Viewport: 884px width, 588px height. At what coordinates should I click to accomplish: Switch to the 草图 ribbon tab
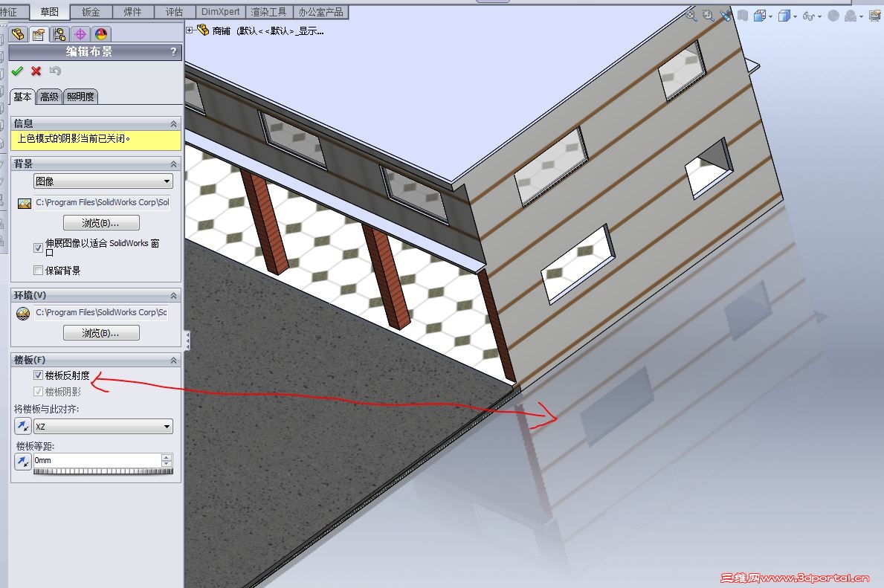coord(49,12)
